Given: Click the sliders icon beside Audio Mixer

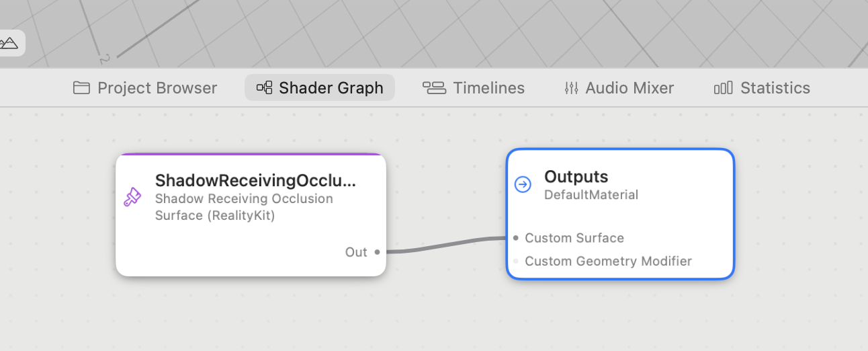Looking at the screenshot, I should [572, 88].
